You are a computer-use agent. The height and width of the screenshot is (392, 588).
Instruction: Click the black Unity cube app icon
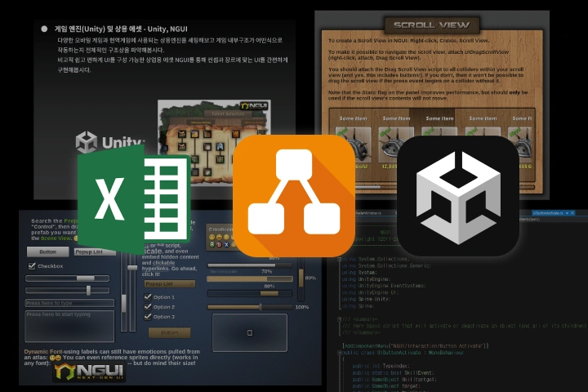458,196
